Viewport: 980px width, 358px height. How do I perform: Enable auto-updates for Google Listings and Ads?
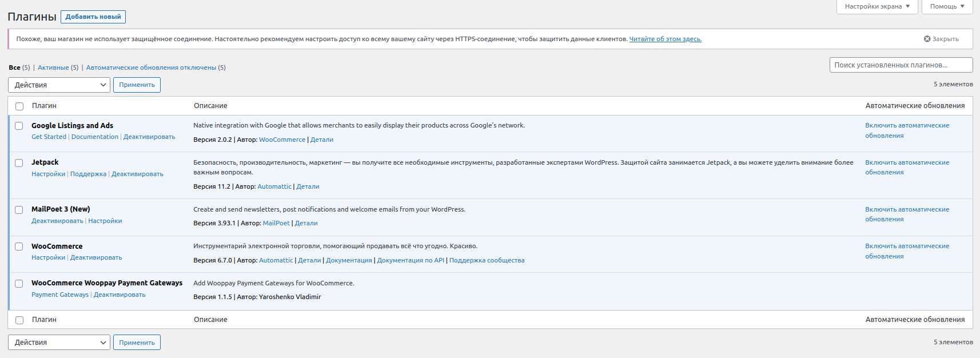907,130
